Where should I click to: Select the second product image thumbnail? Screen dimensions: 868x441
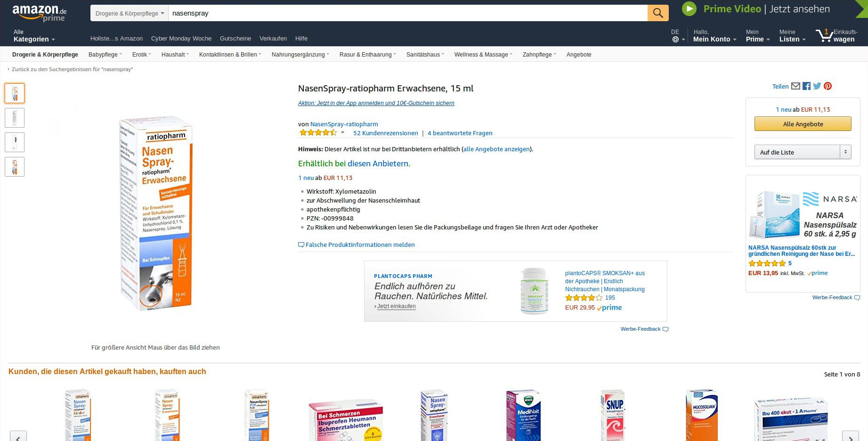[15, 118]
